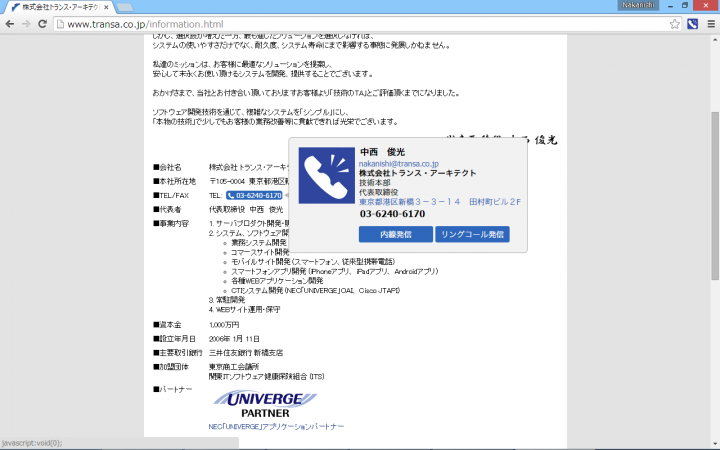Click the 三井住友銀行 新橋支店 text
720x450 pixels.
[246, 353]
